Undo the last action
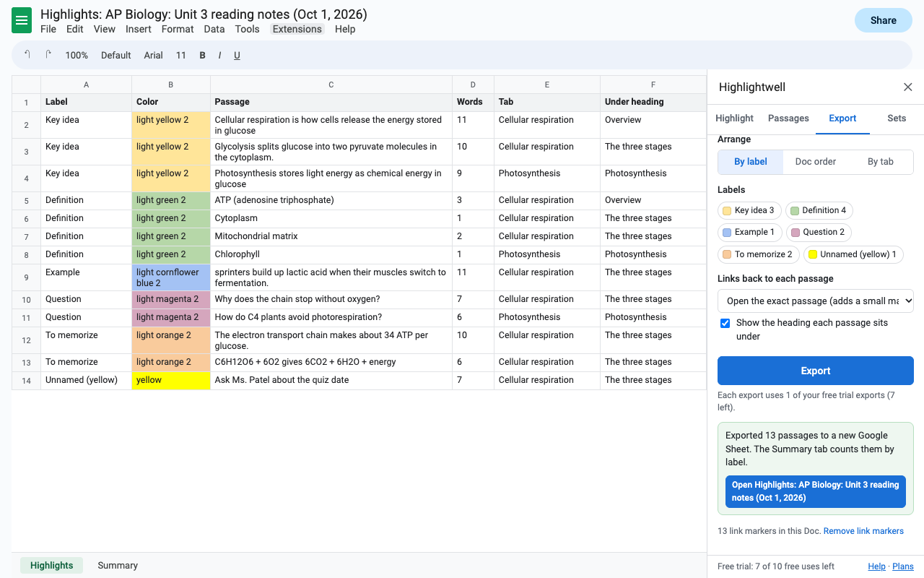This screenshot has width=924, height=578. [x=27, y=55]
